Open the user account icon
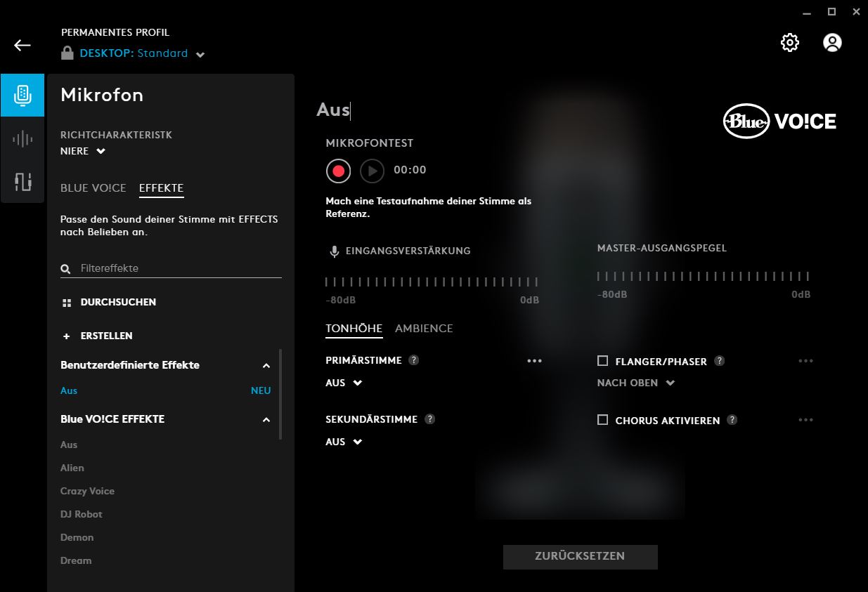This screenshot has width=868, height=592. click(832, 43)
